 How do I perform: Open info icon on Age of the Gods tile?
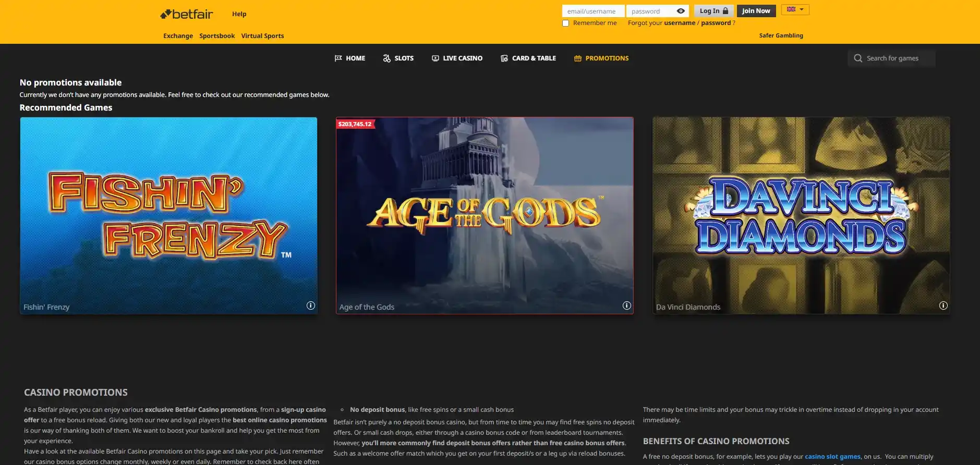coord(627,306)
